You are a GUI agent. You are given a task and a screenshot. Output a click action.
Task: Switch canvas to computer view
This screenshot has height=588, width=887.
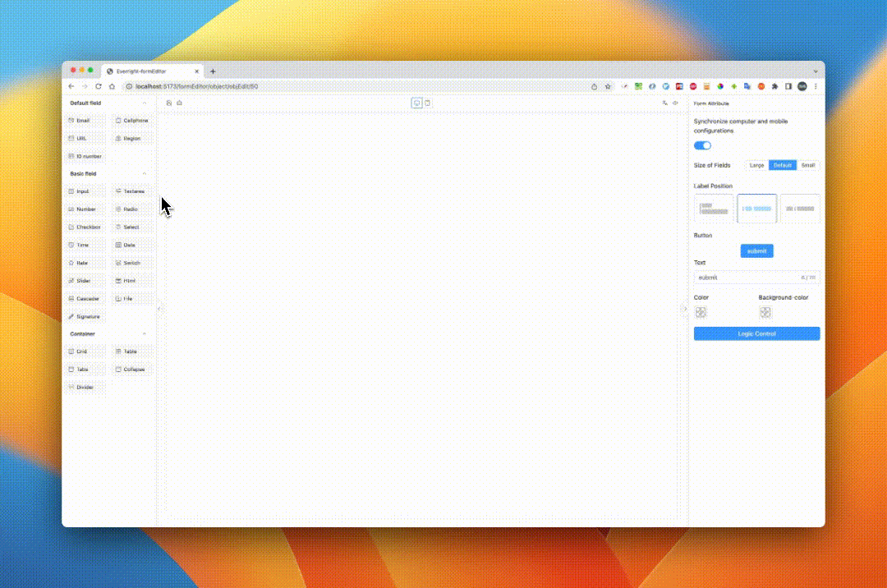point(417,103)
